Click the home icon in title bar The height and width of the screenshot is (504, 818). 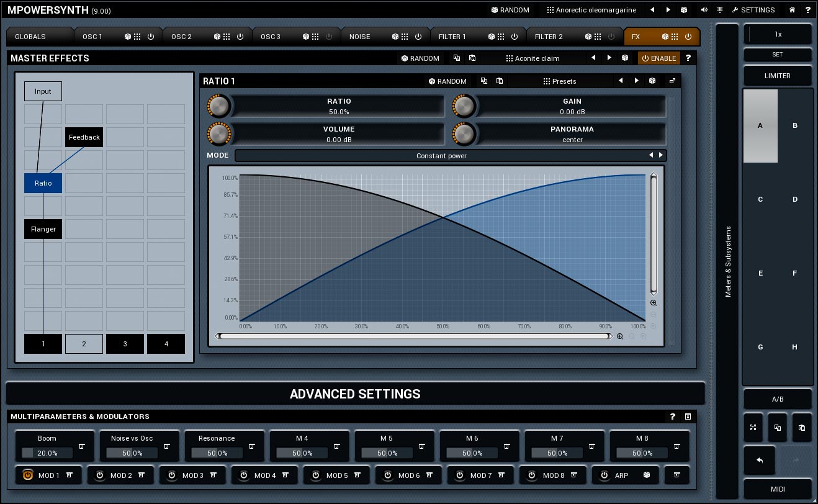click(792, 10)
